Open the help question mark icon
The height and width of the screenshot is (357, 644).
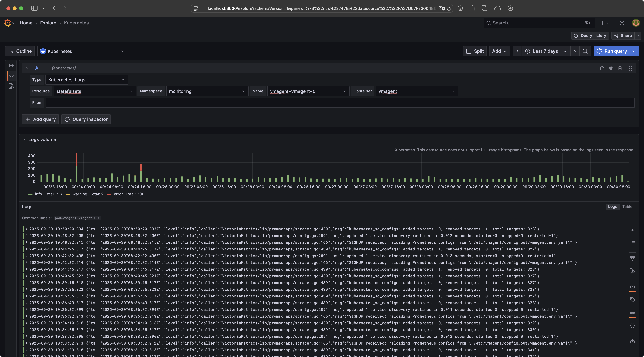[x=622, y=23]
